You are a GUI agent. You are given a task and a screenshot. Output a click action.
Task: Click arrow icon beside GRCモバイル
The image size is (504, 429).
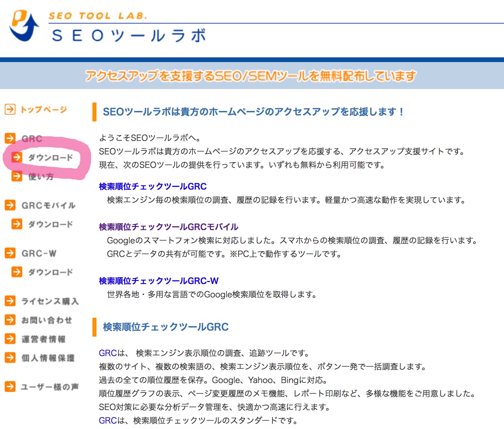tap(10, 205)
